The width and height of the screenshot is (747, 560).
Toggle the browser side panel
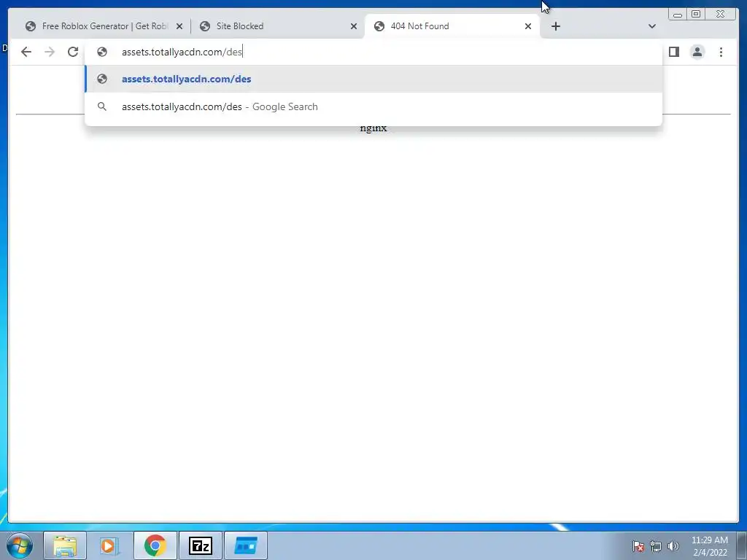coord(673,52)
